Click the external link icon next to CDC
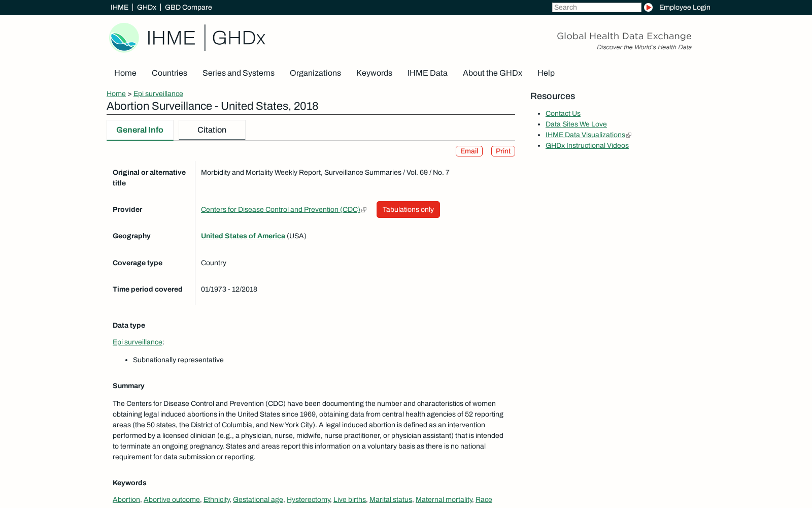The height and width of the screenshot is (508, 812). point(364,210)
